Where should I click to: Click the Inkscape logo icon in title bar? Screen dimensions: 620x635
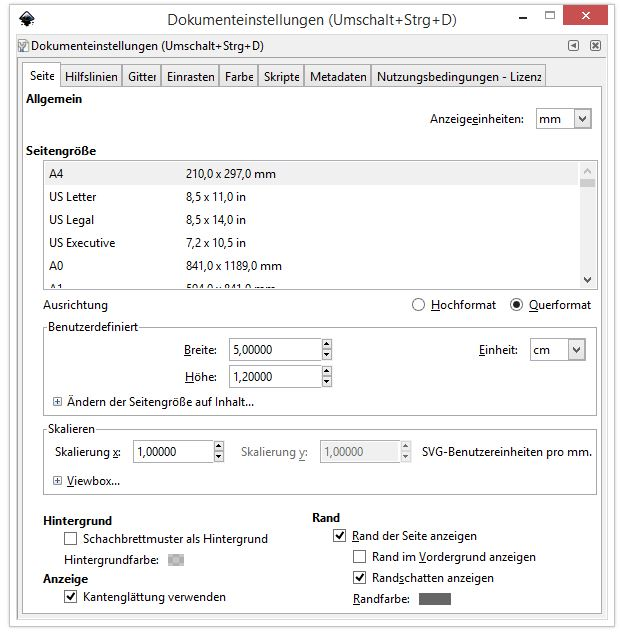click(27, 19)
